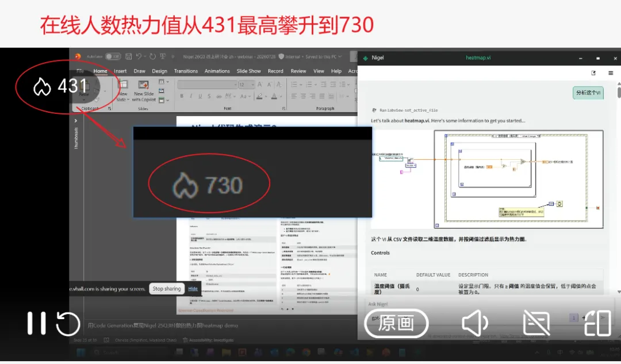Open the Review ribbon tab
Image resolution: width=621 pixels, height=364 pixels.
[x=298, y=71]
